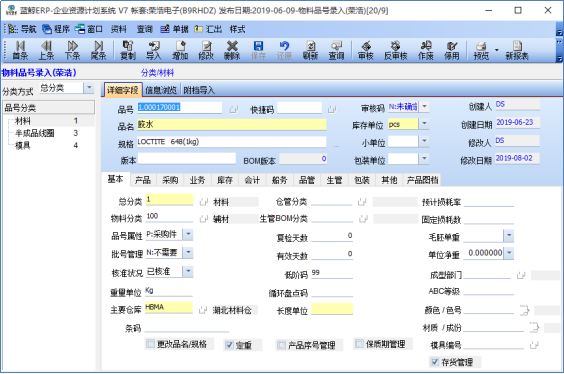Open 预览 print preview icon

481,50
